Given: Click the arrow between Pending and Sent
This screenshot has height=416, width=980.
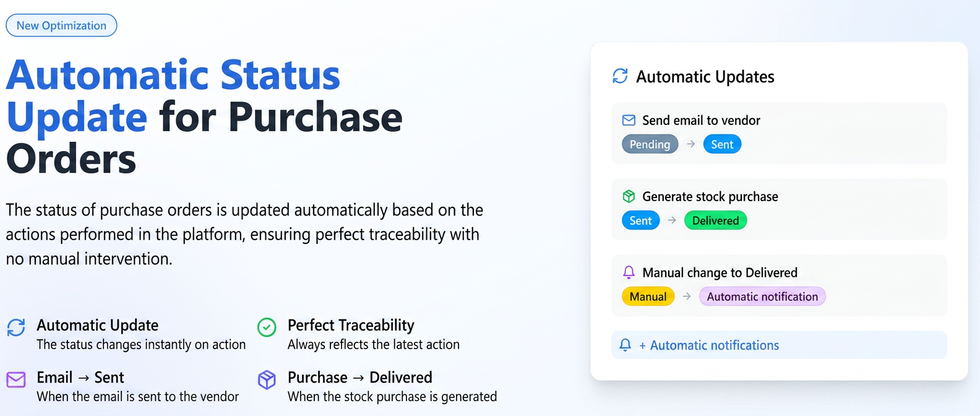Looking at the screenshot, I should [691, 144].
